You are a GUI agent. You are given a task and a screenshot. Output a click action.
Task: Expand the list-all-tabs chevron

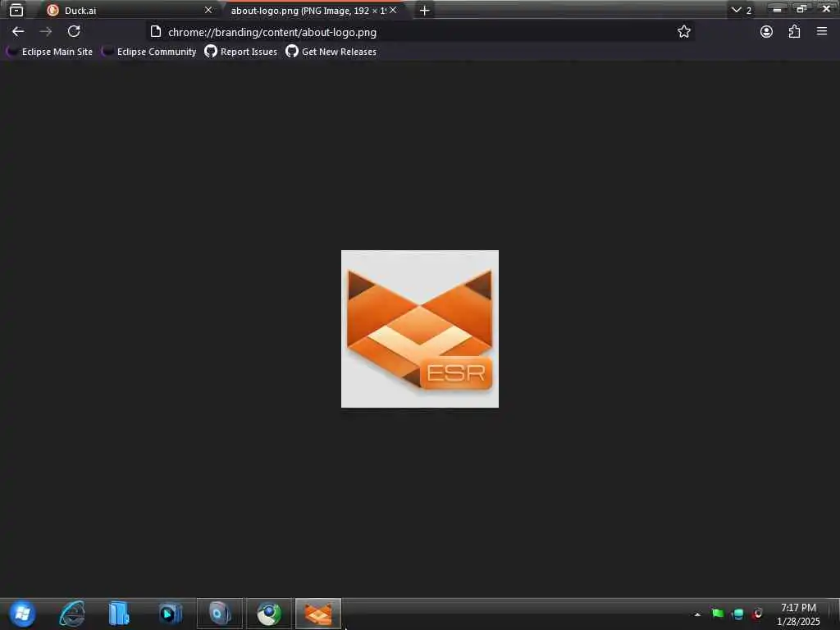[x=736, y=10]
